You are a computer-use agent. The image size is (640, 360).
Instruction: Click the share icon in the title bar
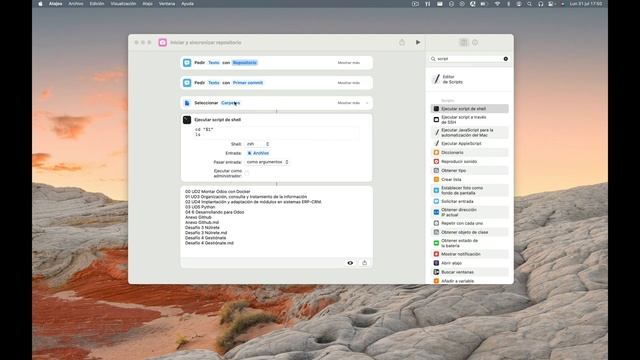click(402, 42)
